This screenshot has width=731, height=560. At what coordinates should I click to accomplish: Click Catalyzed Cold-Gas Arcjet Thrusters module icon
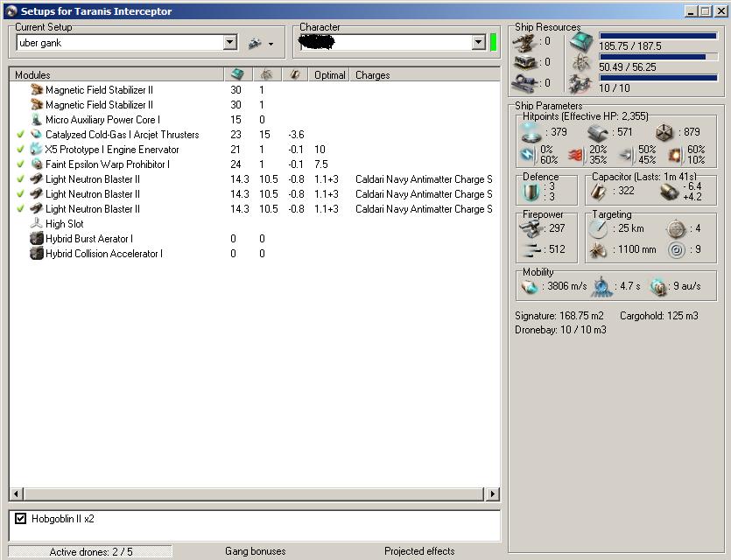tap(37, 134)
